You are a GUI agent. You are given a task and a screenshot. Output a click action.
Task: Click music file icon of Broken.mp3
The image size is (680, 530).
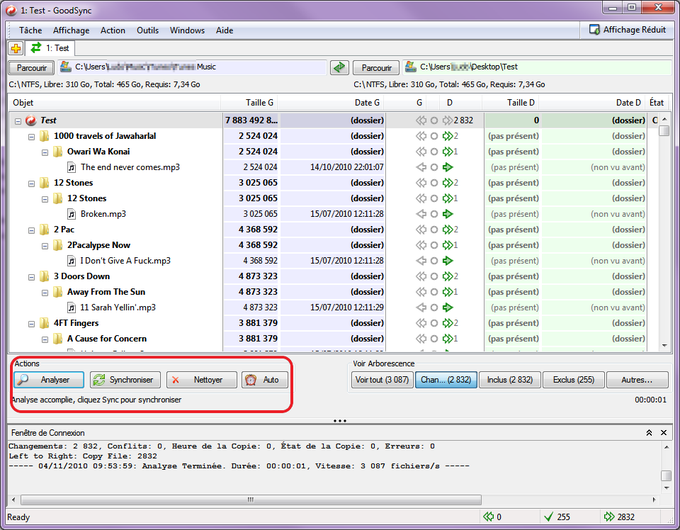click(72, 214)
